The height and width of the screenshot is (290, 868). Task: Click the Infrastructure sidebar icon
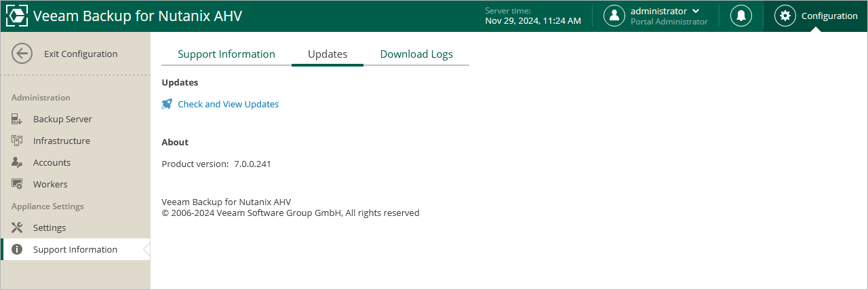[x=18, y=141]
